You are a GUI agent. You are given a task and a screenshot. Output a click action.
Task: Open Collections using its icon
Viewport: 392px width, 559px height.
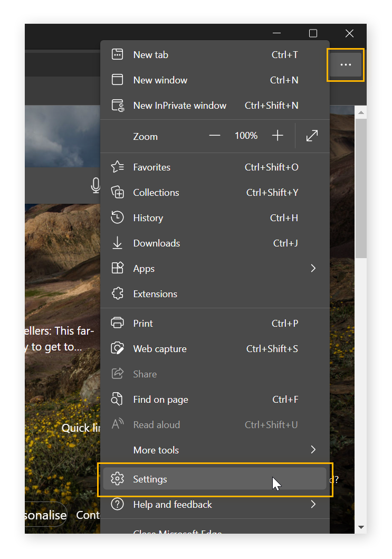pyautogui.click(x=118, y=192)
